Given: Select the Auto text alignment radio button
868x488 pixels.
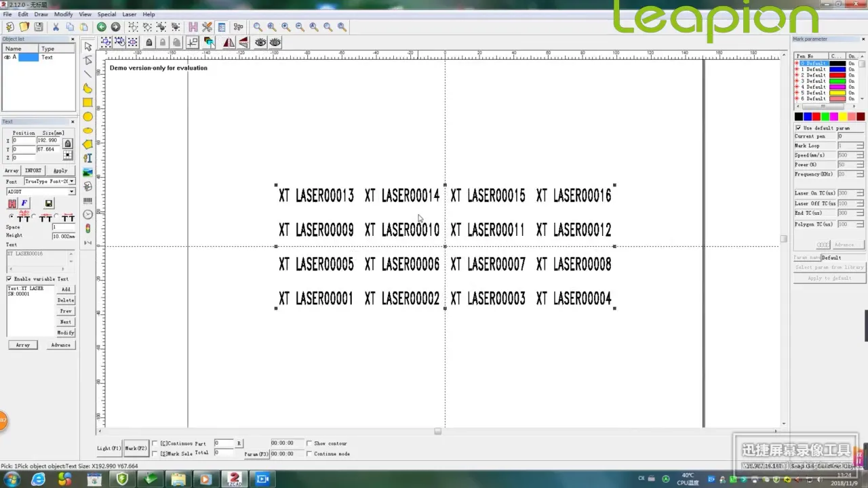Looking at the screenshot, I should coord(11,217).
